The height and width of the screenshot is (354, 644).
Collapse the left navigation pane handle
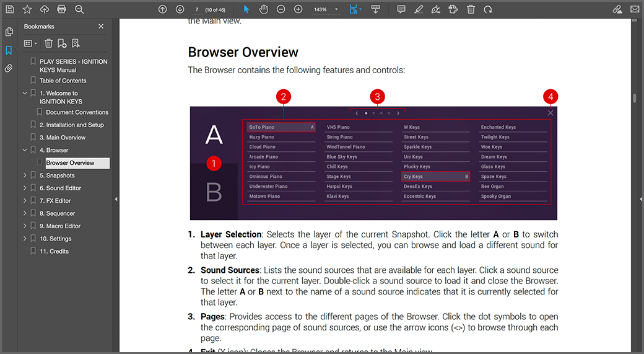[116, 199]
